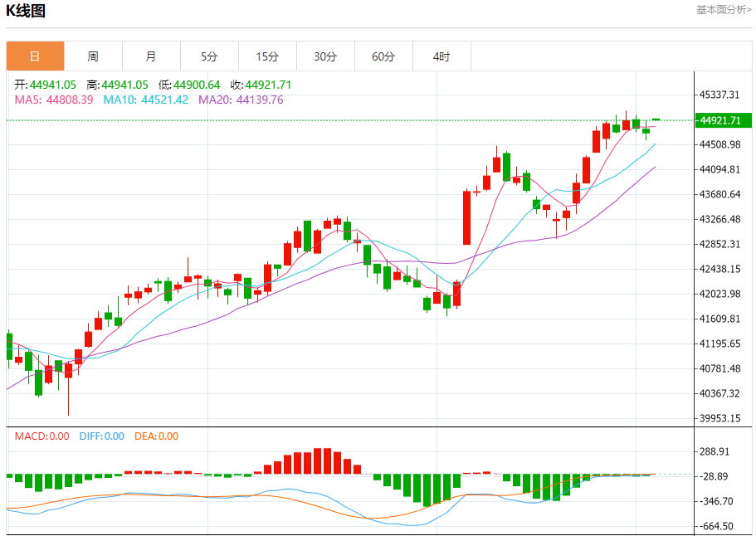756x536 pixels.
Task: Click the MA10 44521.42 indicator label
Action: click(145, 100)
